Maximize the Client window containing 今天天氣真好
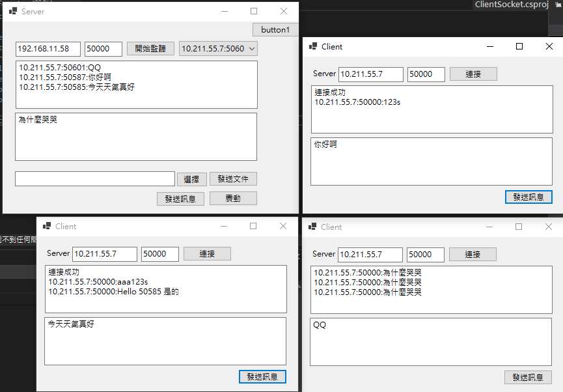This screenshot has height=392, width=563. 253,227
